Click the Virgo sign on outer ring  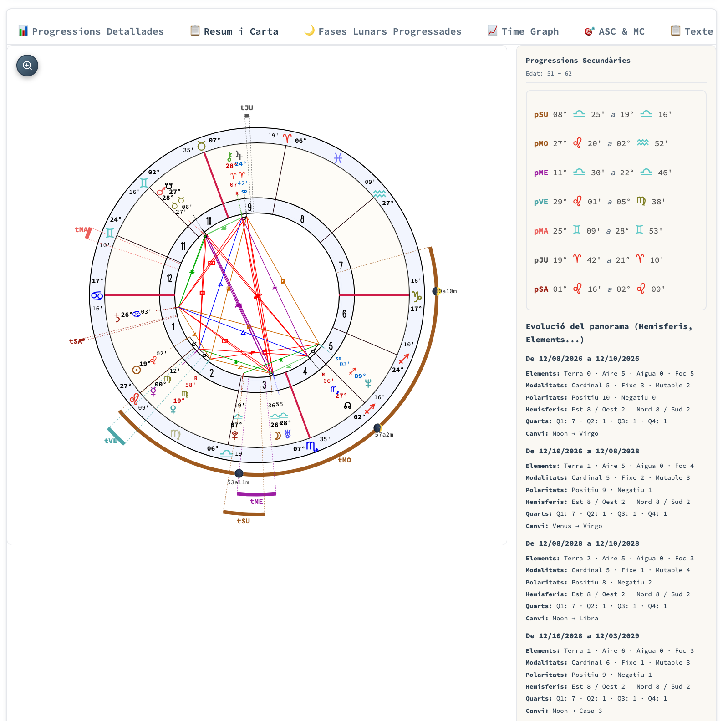pyautogui.click(x=175, y=434)
